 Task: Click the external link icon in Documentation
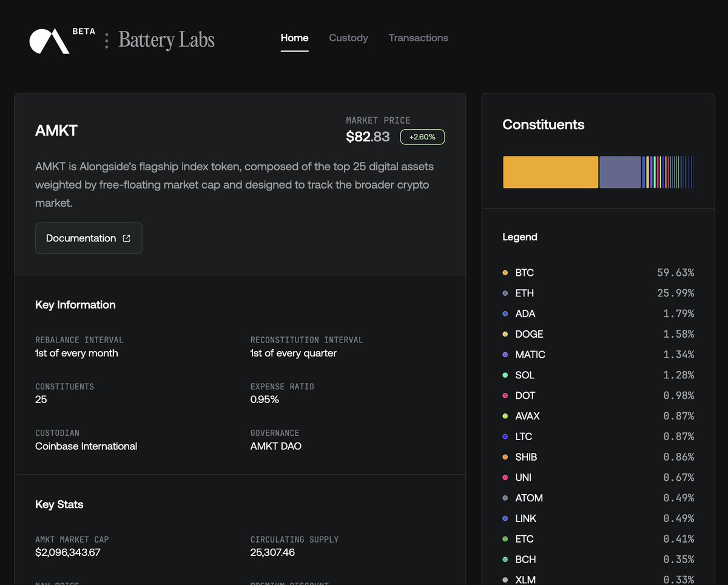tap(126, 238)
